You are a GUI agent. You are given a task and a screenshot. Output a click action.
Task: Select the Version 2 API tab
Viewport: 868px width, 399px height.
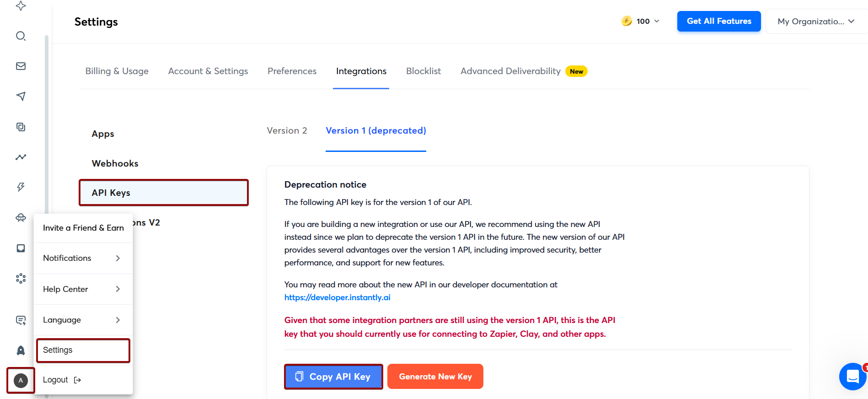tap(287, 130)
